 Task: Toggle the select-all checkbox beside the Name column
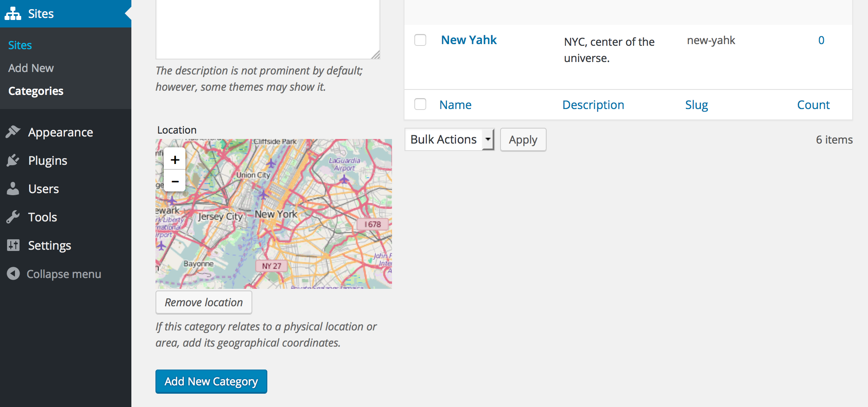(420, 104)
